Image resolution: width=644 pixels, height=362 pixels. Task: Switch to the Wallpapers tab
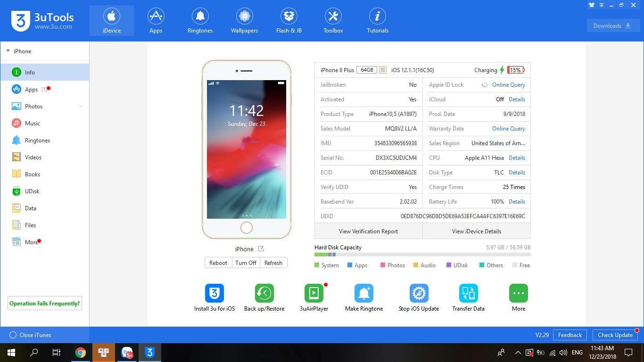coord(244,21)
